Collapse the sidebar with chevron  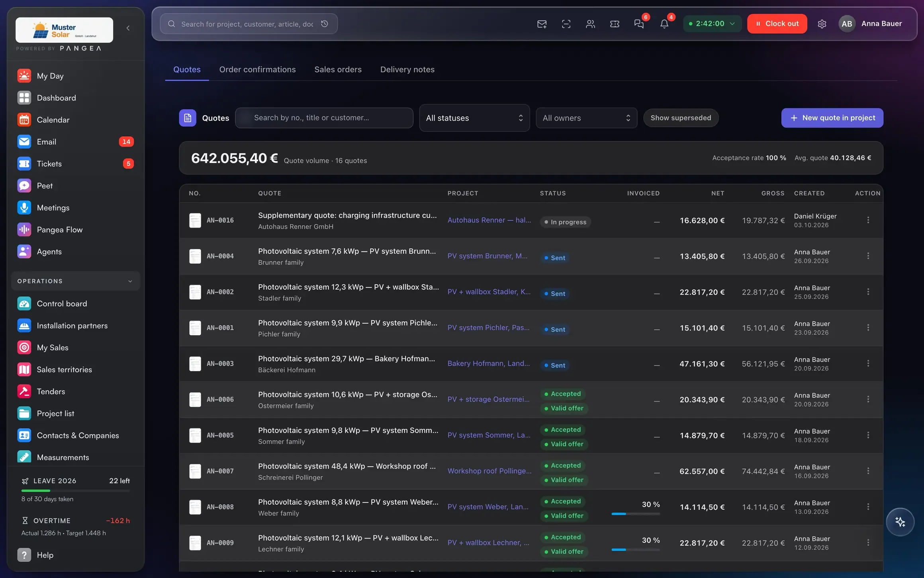click(128, 28)
